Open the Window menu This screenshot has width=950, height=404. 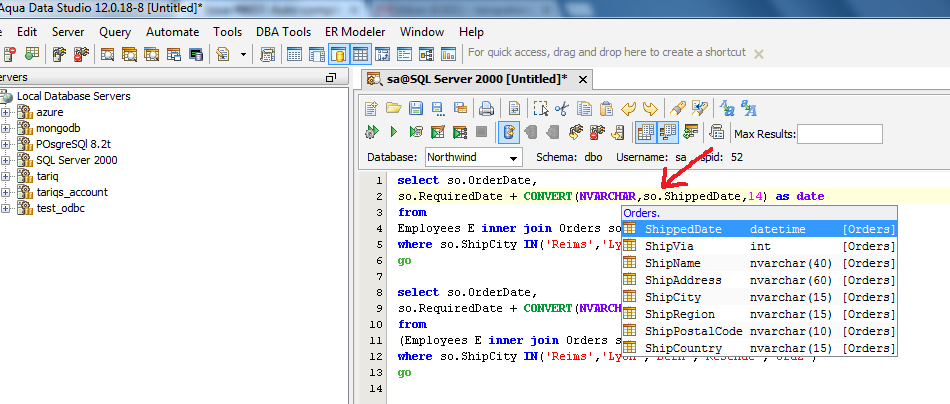tap(422, 32)
